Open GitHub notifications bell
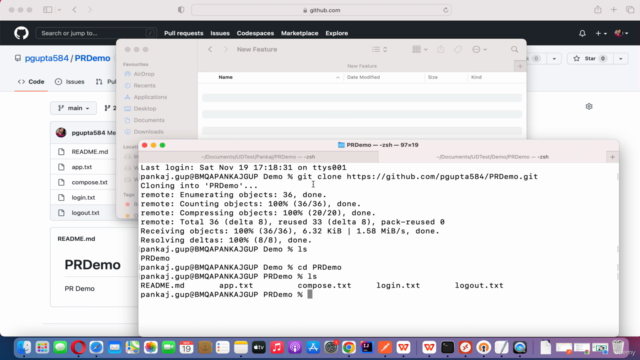 (x=582, y=33)
